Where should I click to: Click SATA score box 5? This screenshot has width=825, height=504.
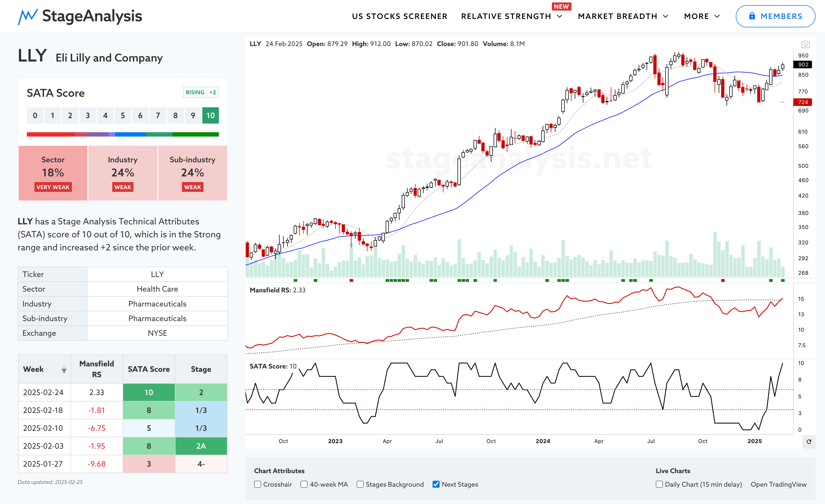123,115
